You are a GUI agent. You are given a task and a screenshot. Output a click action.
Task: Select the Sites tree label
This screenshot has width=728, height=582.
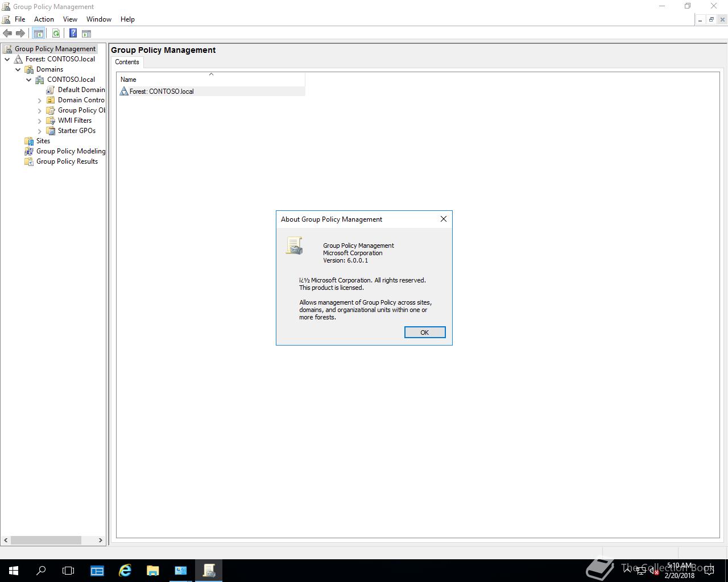tap(43, 141)
